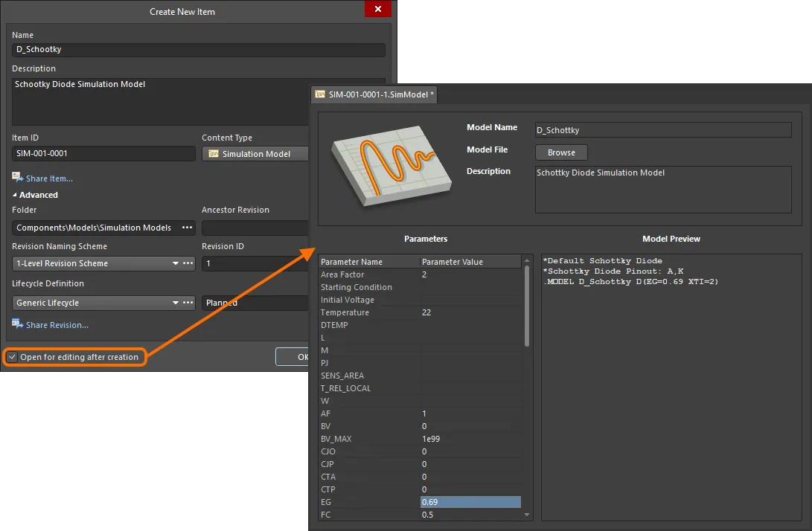
Task: Click the parameters list vertical scrollbar
Action: (528, 305)
